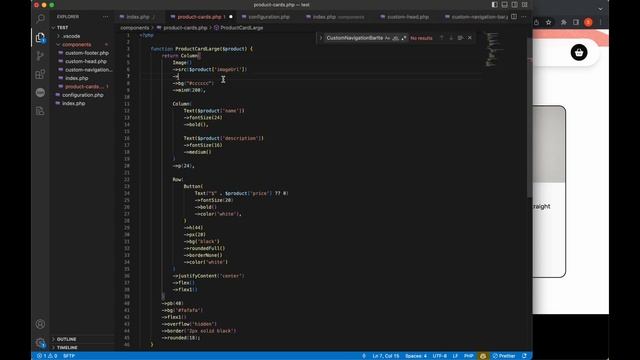Screen dimensions: 640x360
Task: Switch to the configuration.php tab
Action: pyautogui.click(x=269, y=17)
